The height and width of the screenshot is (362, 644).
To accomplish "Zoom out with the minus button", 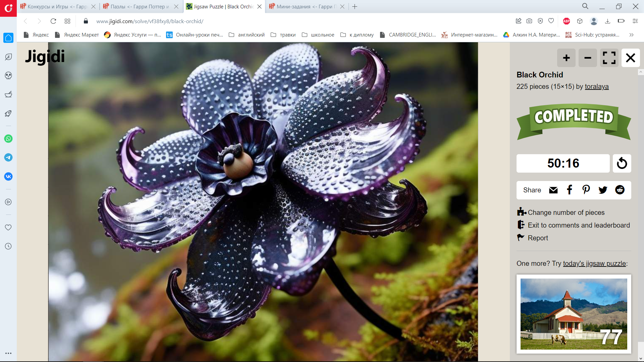I will (588, 58).
